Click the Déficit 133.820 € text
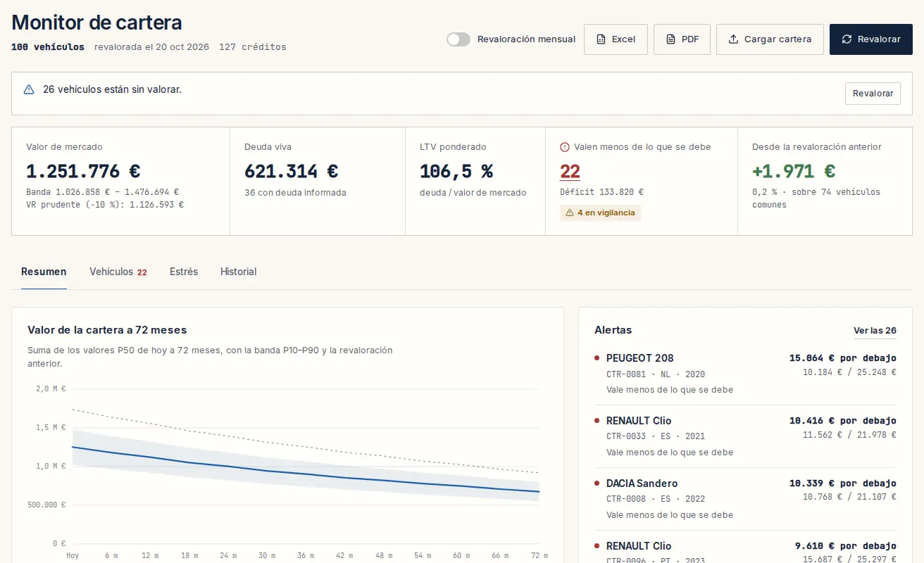This screenshot has width=924, height=563. [601, 192]
